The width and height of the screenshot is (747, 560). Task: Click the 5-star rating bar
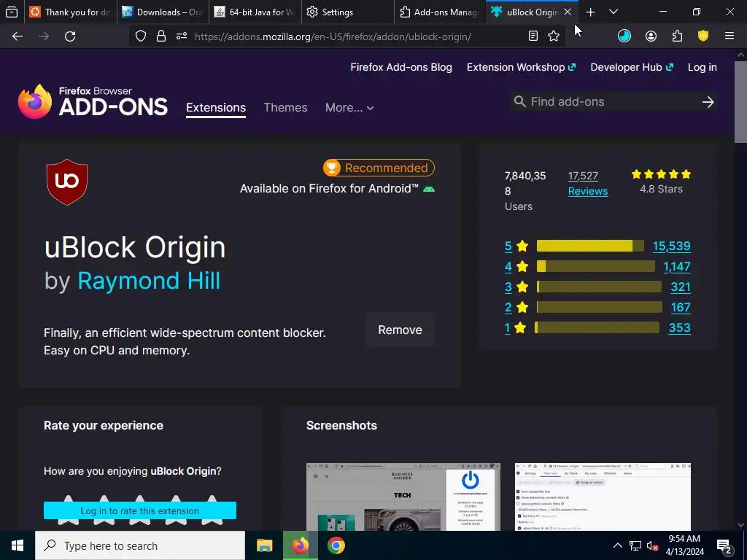(x=590, y=246)
